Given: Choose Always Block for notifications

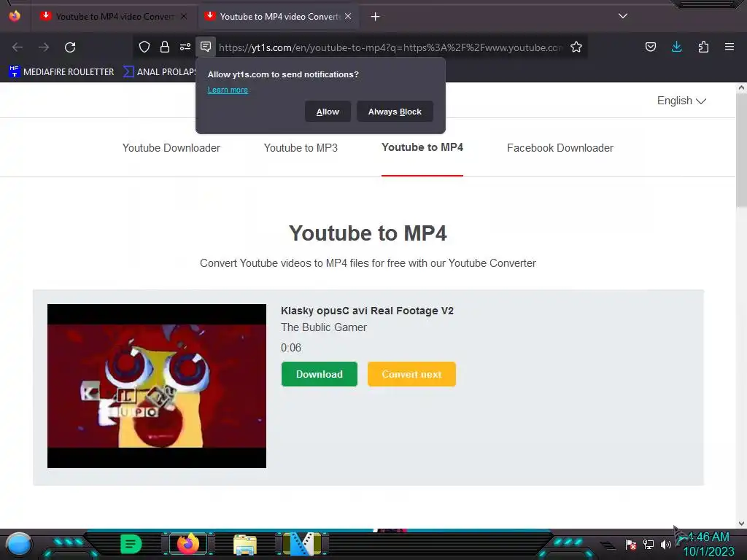Looking at the screenshot, I should point(395,112).
